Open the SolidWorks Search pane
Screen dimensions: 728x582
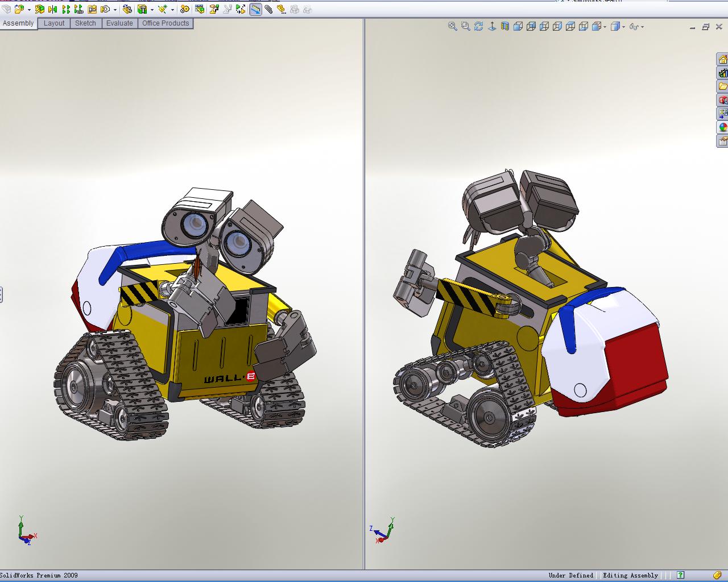(722, 100)
